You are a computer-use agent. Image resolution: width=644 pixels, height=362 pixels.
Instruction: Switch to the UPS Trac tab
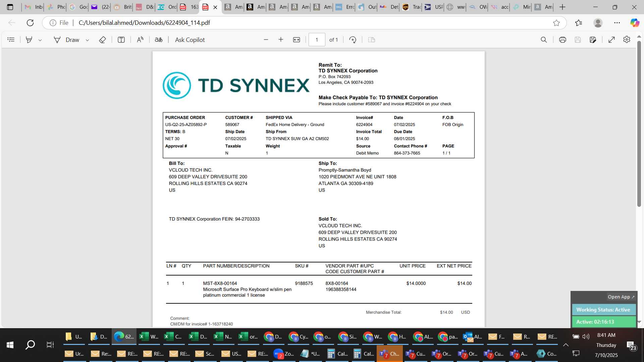(411, 7)
